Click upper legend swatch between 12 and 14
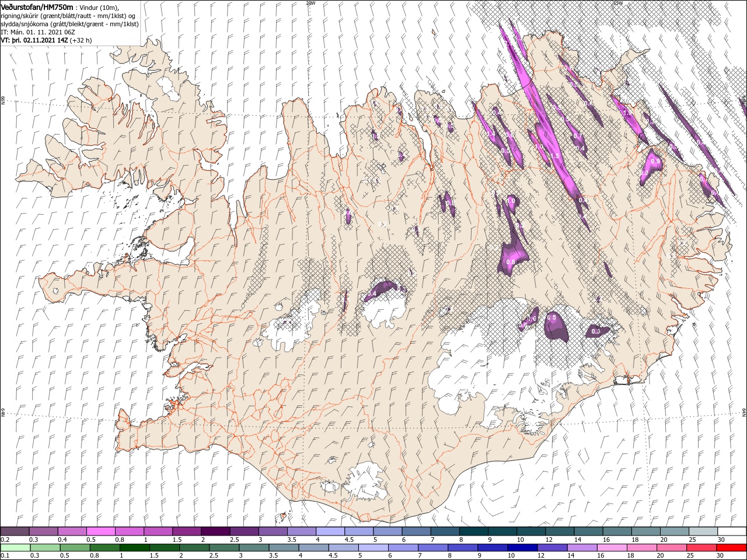Viewport: 747px width, 560px height. click(x=559, y=531)
